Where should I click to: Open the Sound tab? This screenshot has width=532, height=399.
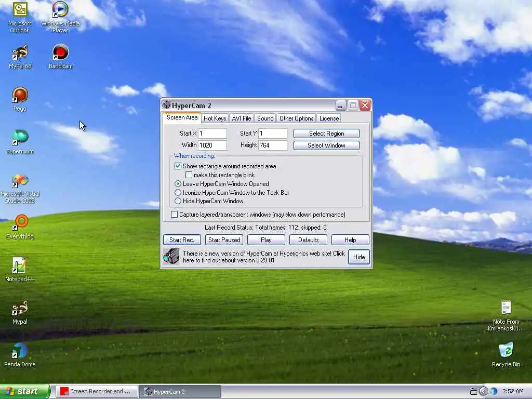tap(265, 118)
